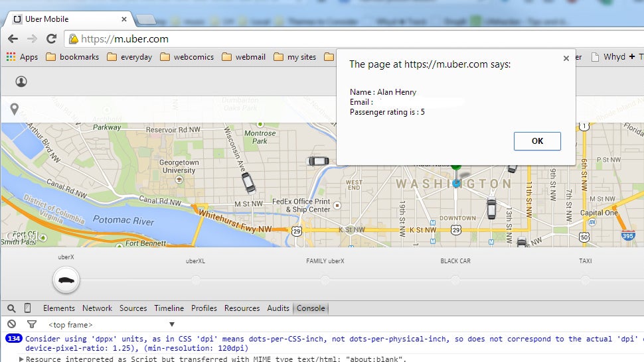Click OK in the alert dialog
This screenshot has width=644, height=362.
pyautogui.click(x=537, y=141)
